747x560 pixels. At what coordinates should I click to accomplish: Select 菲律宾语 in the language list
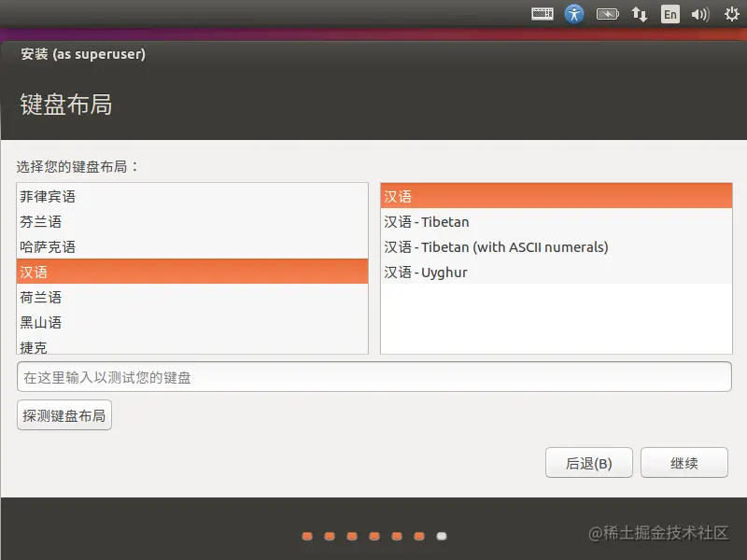click(192, 196)
